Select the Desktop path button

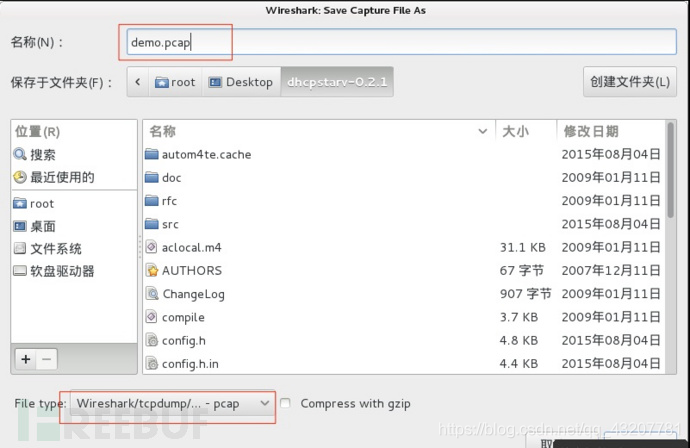click(x=241, y=82)
